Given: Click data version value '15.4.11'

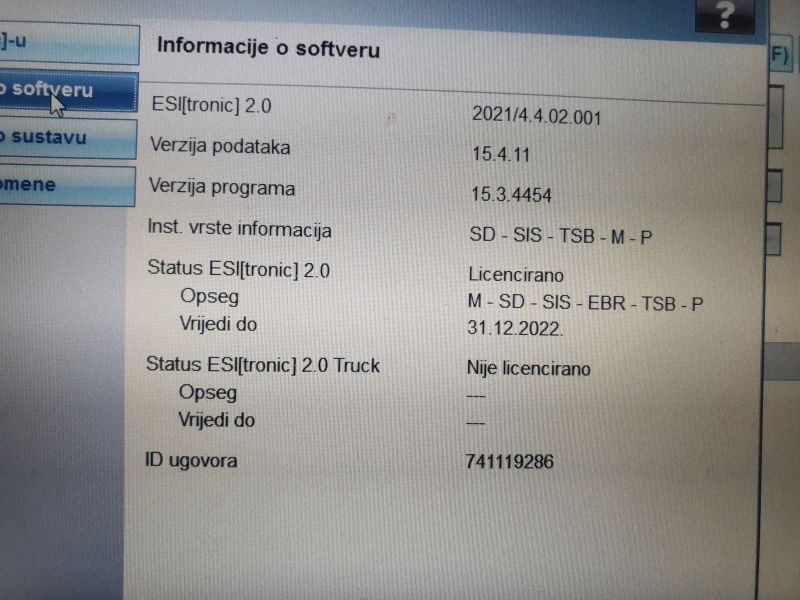Looking at the screenshot, I should click(501, 154).
